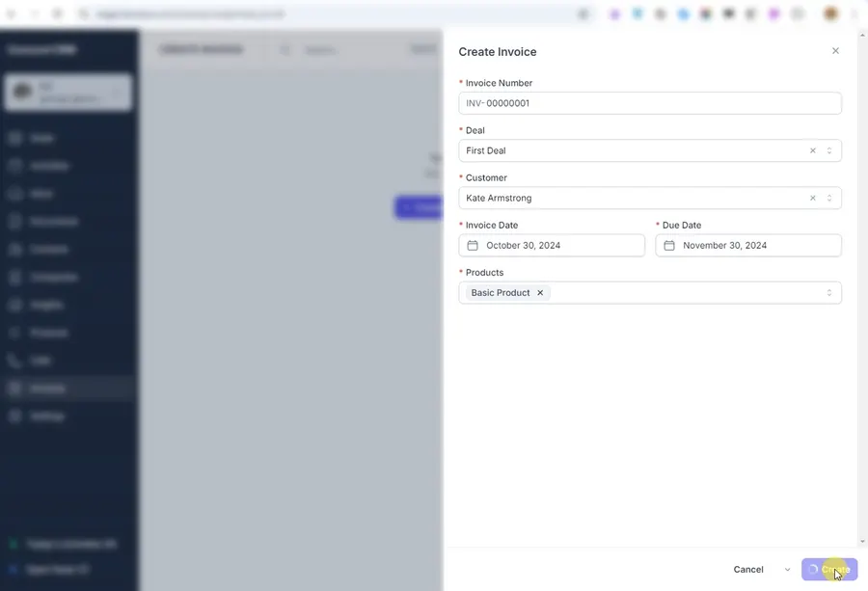Clear the First Deal selection

click(813, 150)
